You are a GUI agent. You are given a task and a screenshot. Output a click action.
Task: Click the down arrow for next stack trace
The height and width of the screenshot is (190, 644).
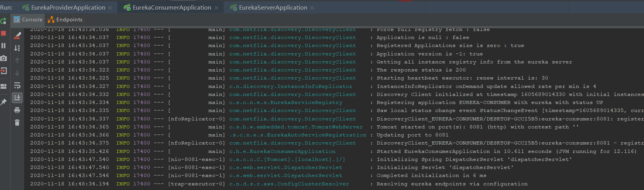coord(17,73)
